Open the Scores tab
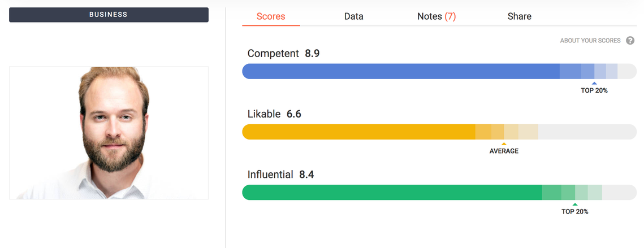Viewport: 644px width, 248px height. 271,16
